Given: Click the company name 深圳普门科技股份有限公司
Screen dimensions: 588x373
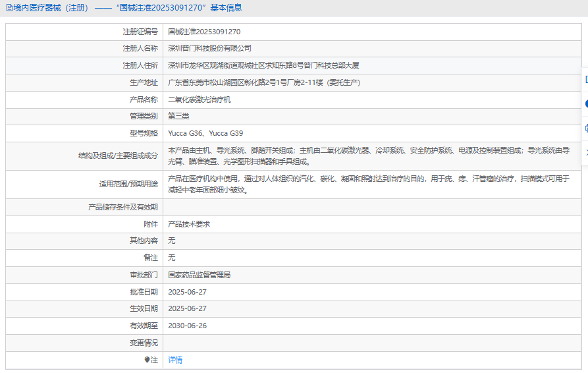Looking at the screenshot, I should pyautogui.click(x=209, y=48).
